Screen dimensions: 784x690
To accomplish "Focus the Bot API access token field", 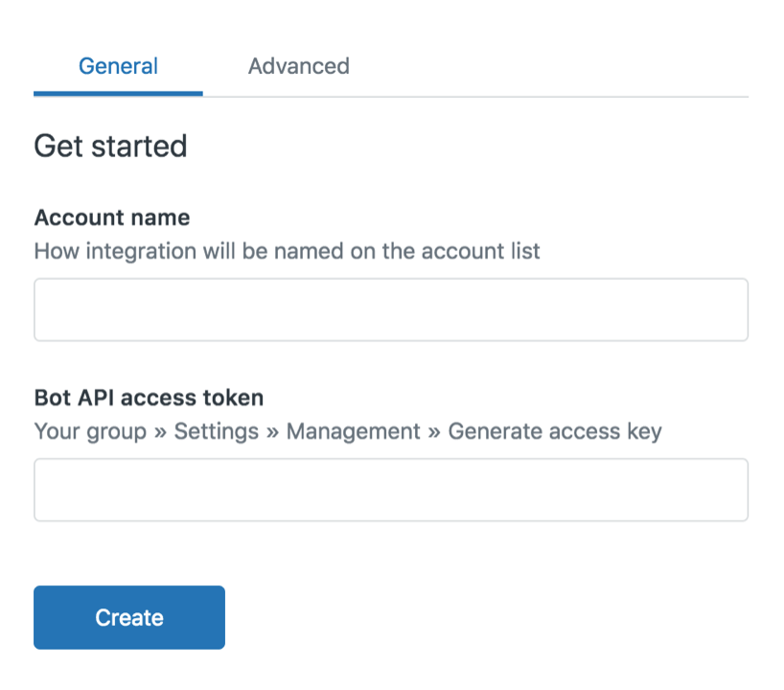I will click(390, 489).
